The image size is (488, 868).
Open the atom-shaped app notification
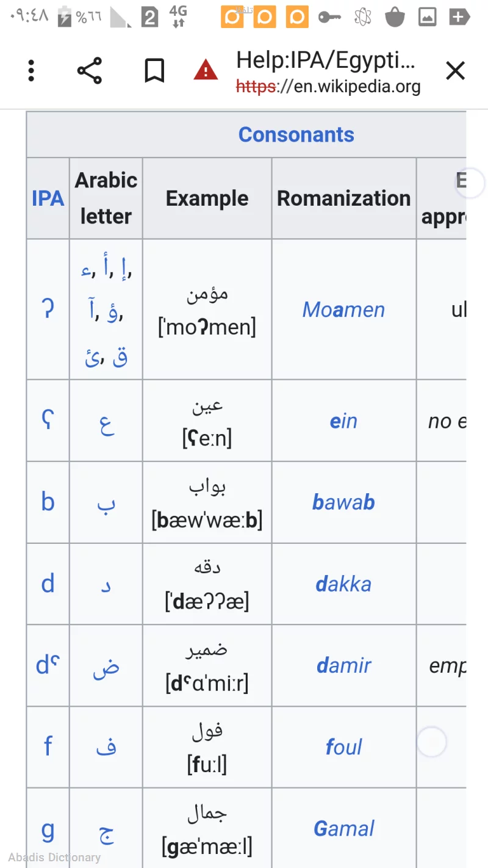pos(362,16)
